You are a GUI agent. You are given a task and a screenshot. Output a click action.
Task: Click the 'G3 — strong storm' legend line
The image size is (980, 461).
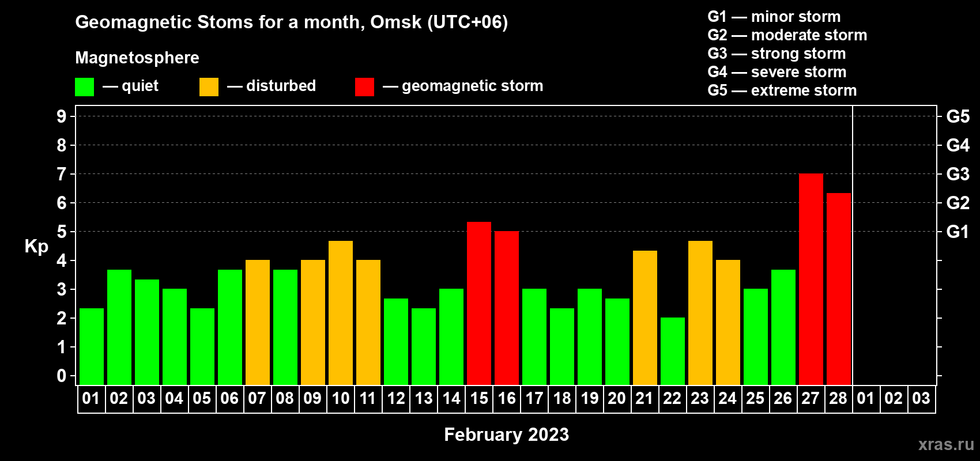777,54
